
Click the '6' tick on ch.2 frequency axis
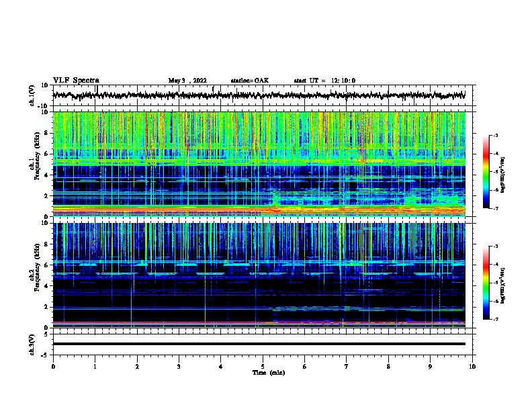(46, 265)
